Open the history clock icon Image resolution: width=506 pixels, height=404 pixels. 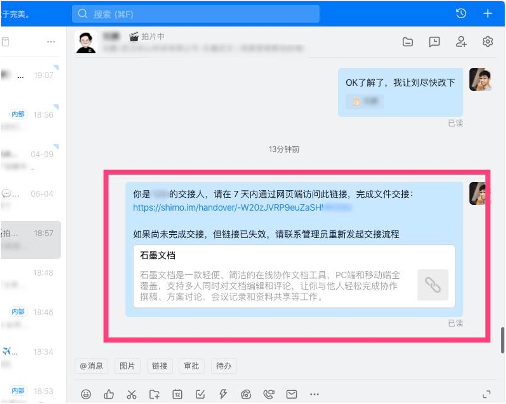coord(461,14)
